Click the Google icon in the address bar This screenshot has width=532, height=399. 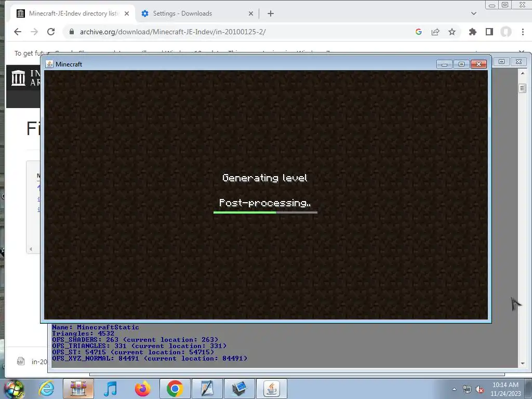[419, 32]
